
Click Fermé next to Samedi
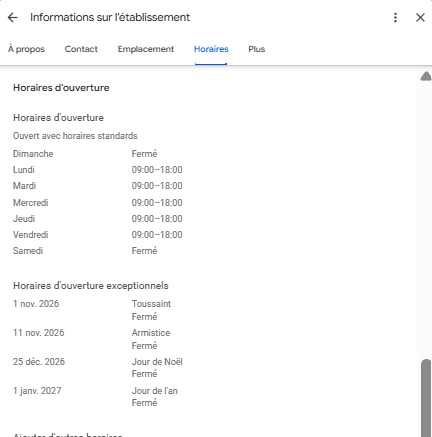pyautogui.click(x=144, y=251)
